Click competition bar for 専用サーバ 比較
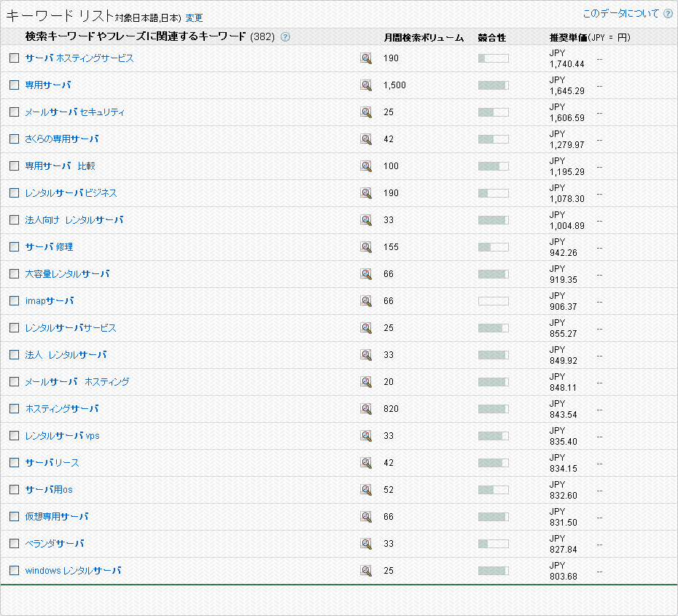 click(x=493, y=166)
